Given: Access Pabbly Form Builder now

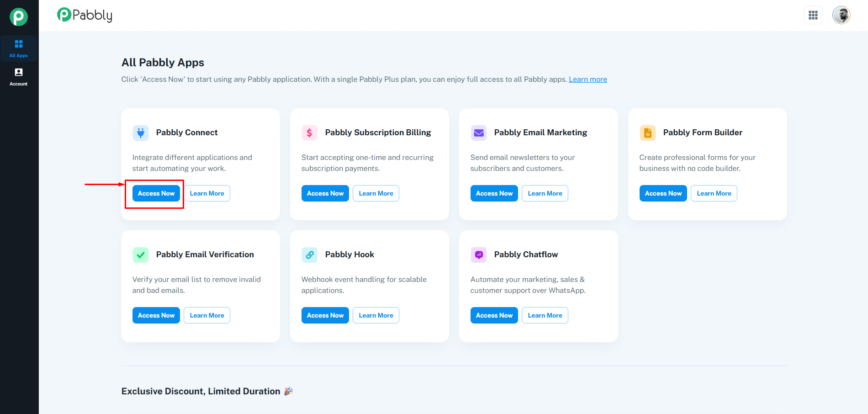Looking at the screenshot, I should tap(663, 193).
